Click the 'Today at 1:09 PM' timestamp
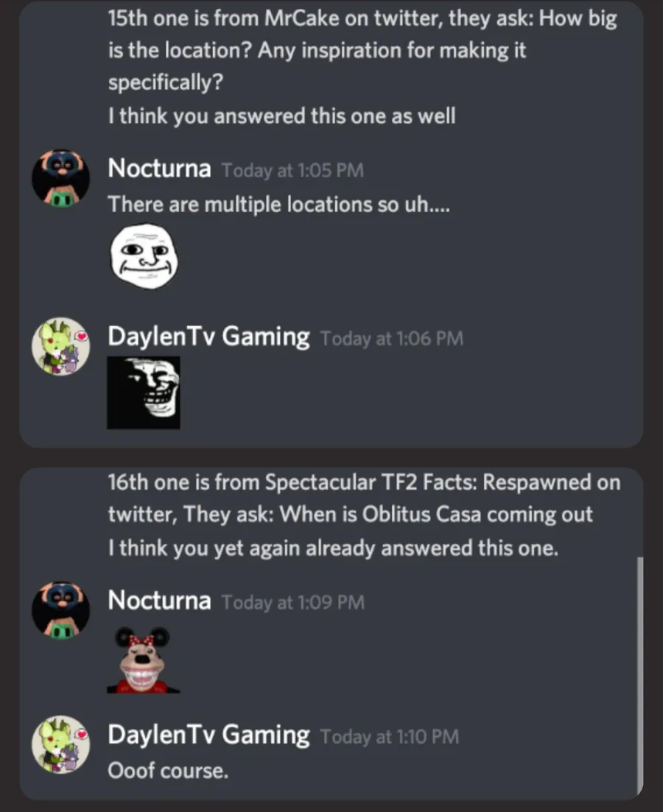Image resolution: width=663 pixels, height=812 pixels. pyautogui.click(x=293, y=602)
